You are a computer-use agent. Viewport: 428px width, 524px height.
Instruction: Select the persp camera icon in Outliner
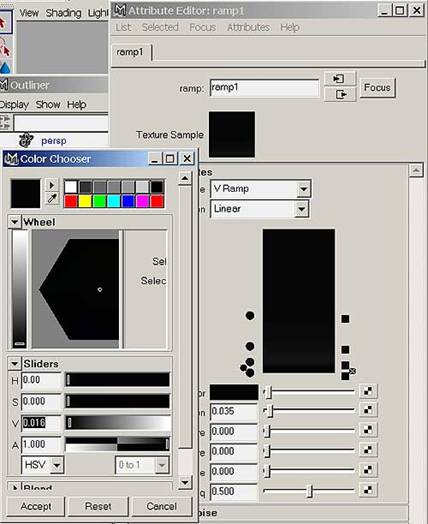coord(26,140)
